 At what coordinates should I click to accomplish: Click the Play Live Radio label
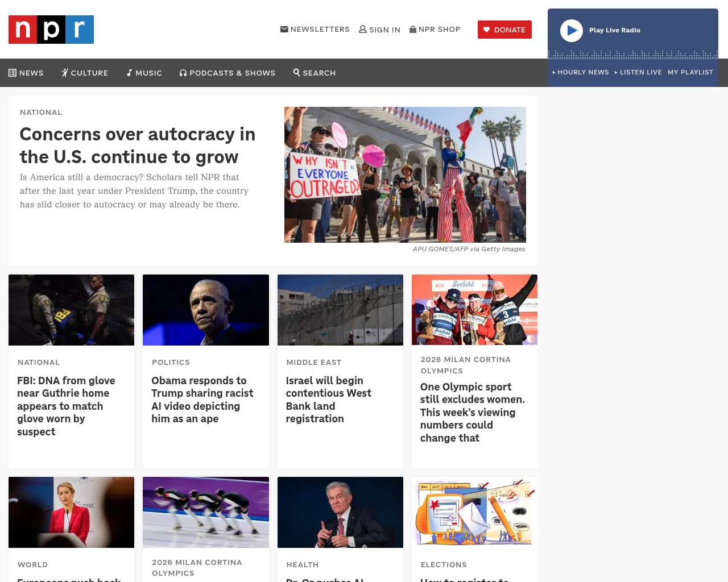pos(615,30)
